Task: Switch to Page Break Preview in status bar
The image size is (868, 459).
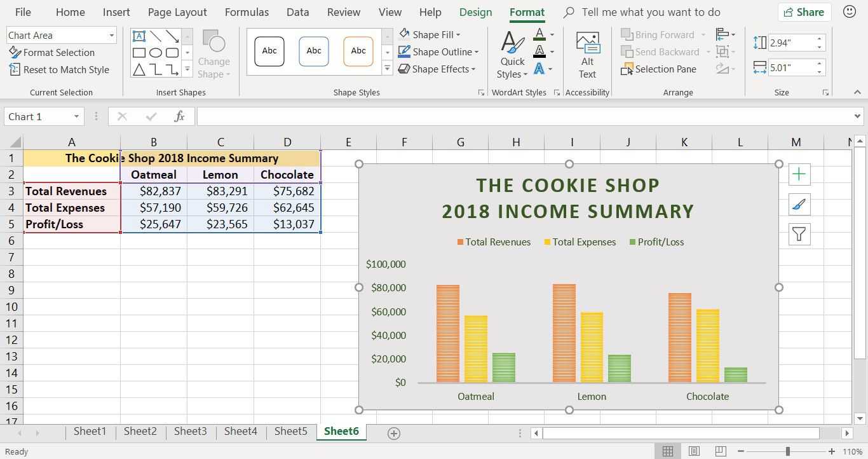Action: click(720, 451)
